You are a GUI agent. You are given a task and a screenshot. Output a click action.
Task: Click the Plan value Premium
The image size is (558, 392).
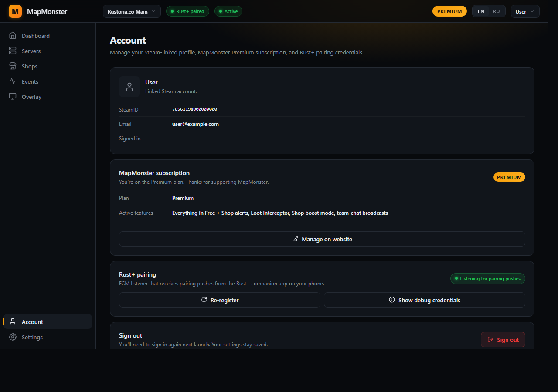pyautogui.click(x=183, y=198)
